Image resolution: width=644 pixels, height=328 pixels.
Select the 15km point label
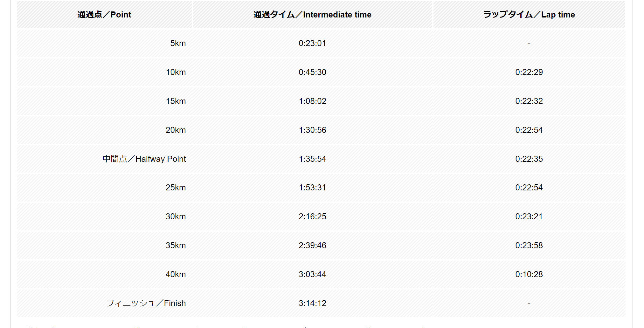[x=176, y=101]
